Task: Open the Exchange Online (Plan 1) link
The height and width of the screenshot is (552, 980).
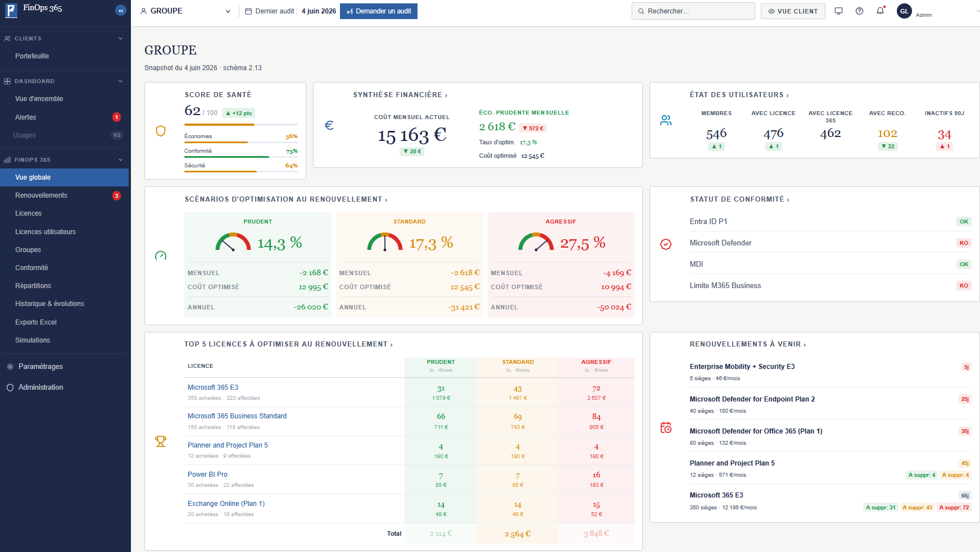Action: click(226, 504)
